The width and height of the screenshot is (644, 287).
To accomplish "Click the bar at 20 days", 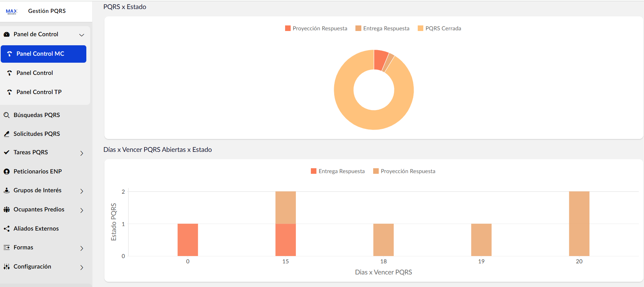I will pos(579,224).
